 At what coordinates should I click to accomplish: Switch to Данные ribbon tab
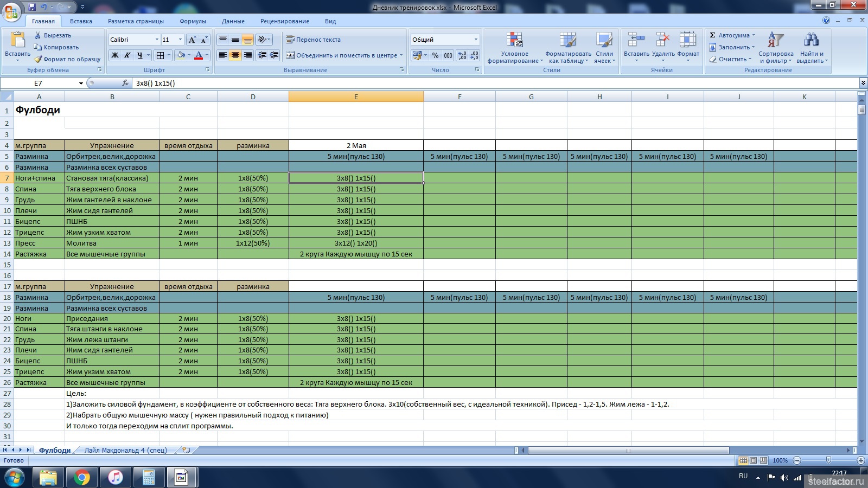[x=233, y=21]
